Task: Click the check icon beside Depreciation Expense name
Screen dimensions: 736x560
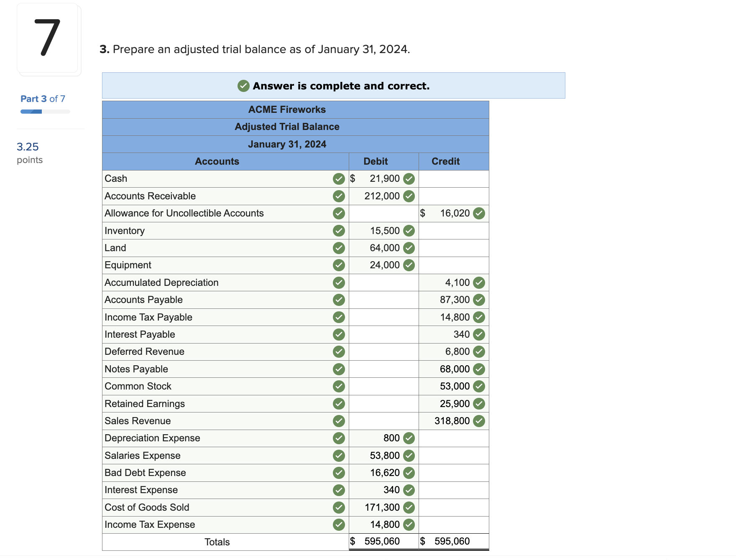Action: (x=339, y=438)
